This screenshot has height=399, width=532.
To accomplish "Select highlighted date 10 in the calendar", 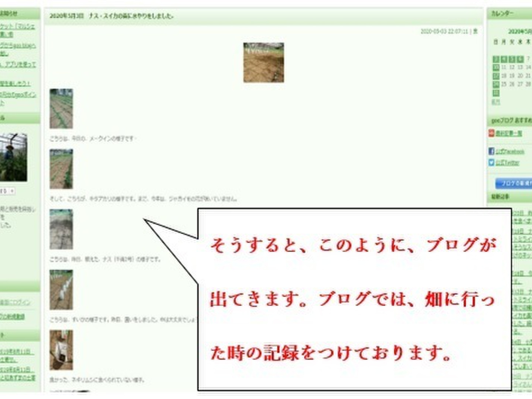I will point(496,68).
